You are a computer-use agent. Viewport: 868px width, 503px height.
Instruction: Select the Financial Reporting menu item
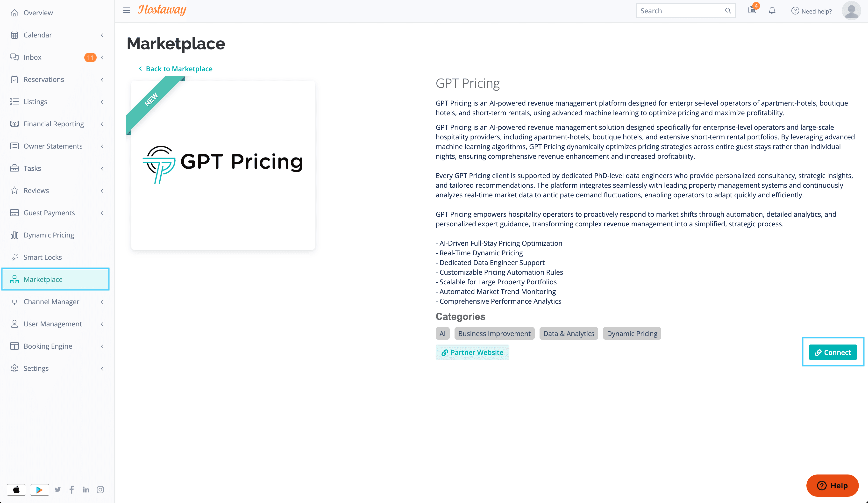tap(53, 124)
